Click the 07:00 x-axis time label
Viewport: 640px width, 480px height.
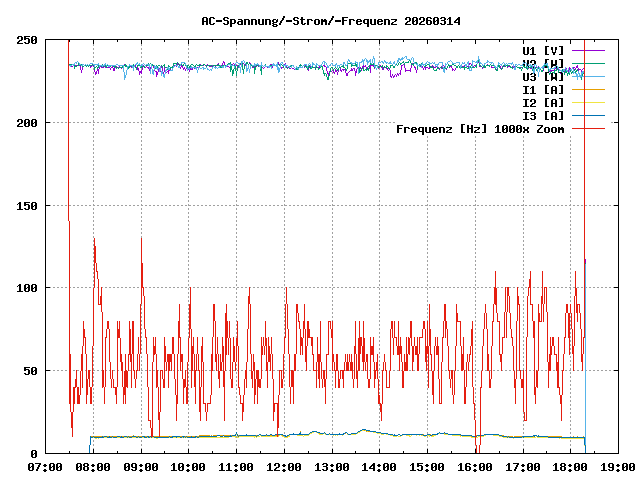(x=45, y=467)
